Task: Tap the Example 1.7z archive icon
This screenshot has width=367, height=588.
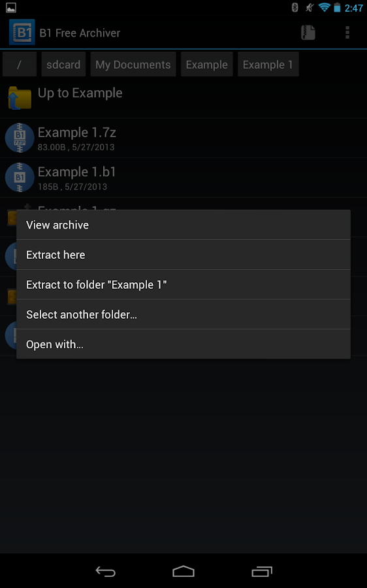Action: pyautogui.click(x=20, y=138)
